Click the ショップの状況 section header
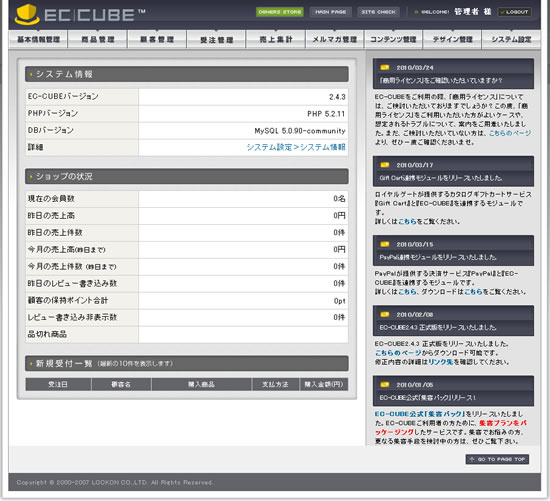 [x=187, y=176]
